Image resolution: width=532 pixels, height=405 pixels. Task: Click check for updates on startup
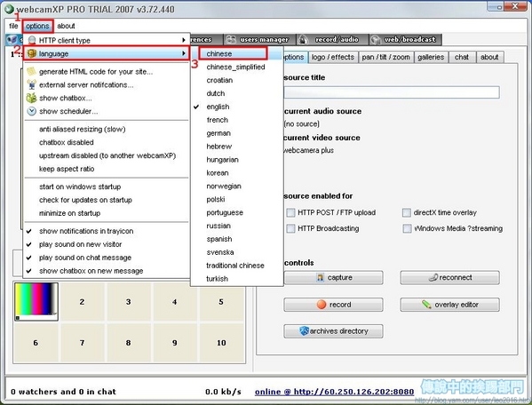(x=107, y=200)
